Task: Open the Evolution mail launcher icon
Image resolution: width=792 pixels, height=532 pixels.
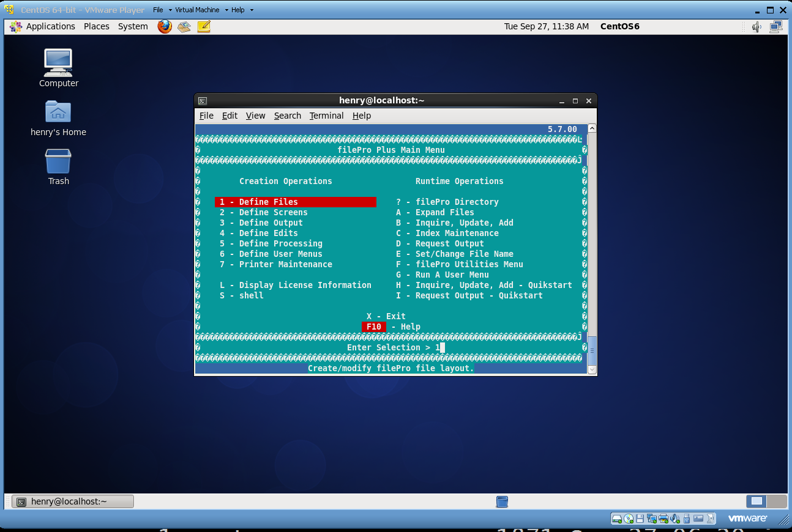Action: [184, 26]
